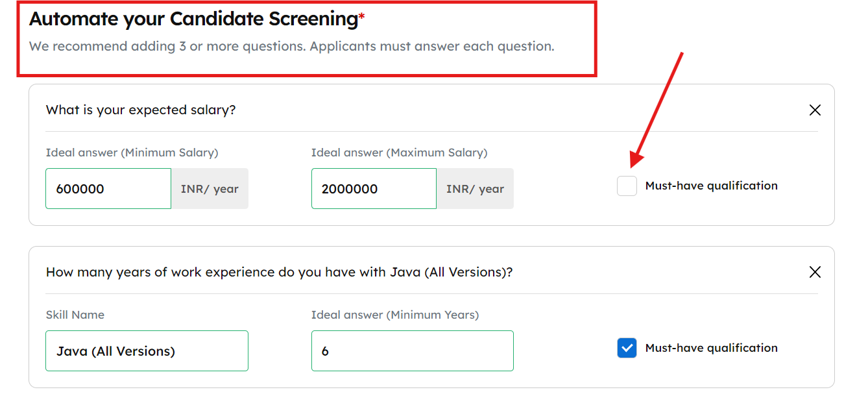The height and width of the screenshot is (418, 868).
Task: Click 'Must-have qualification' label in Java card
Action: [x=711, y=348]
